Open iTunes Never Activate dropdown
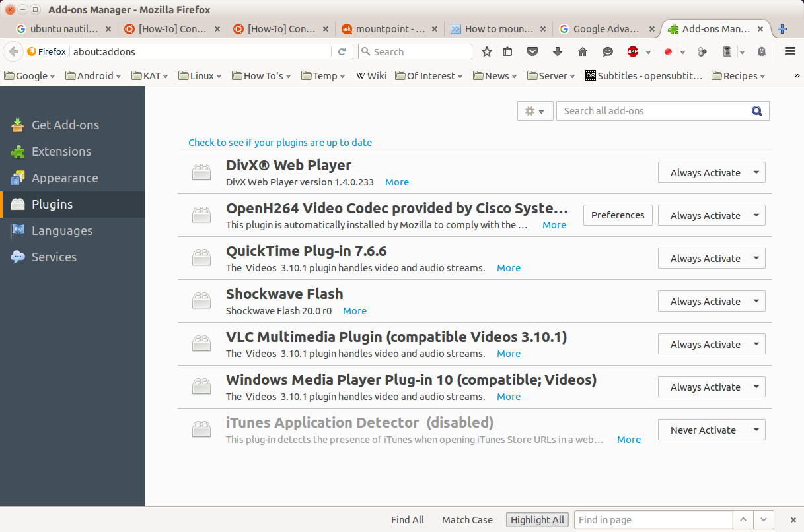 [712, 430]
